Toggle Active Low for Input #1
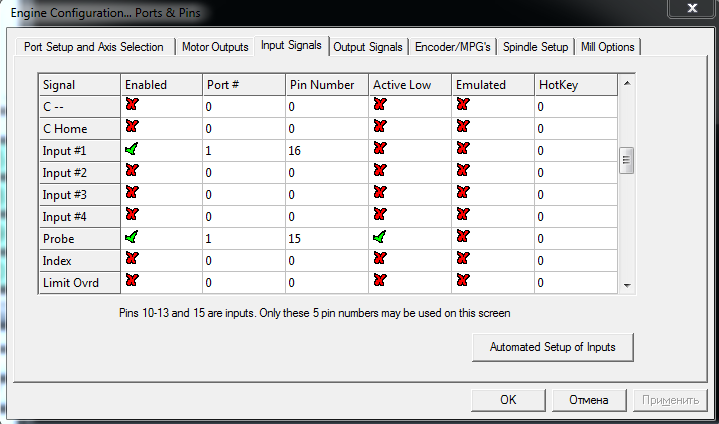 click(380, 149)
